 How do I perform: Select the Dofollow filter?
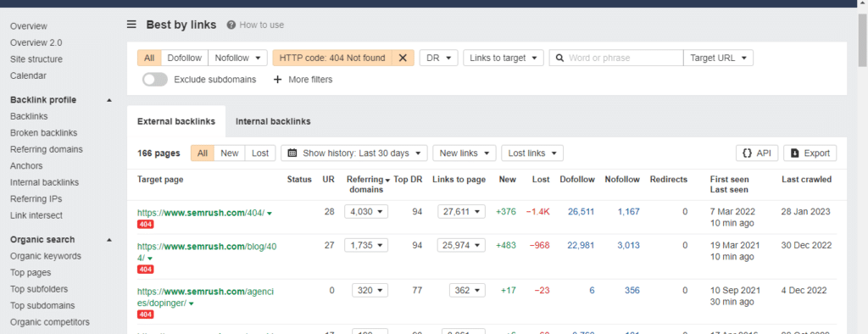(185, 58)
